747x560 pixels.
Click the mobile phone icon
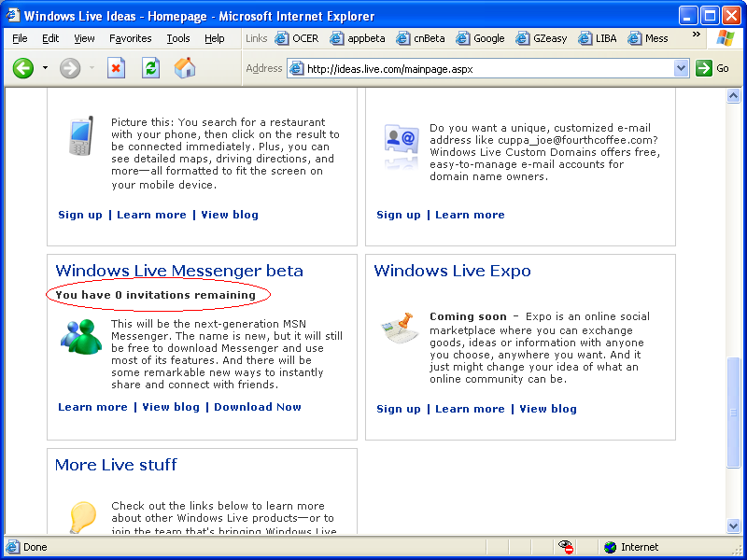click(x=81, y=136)
